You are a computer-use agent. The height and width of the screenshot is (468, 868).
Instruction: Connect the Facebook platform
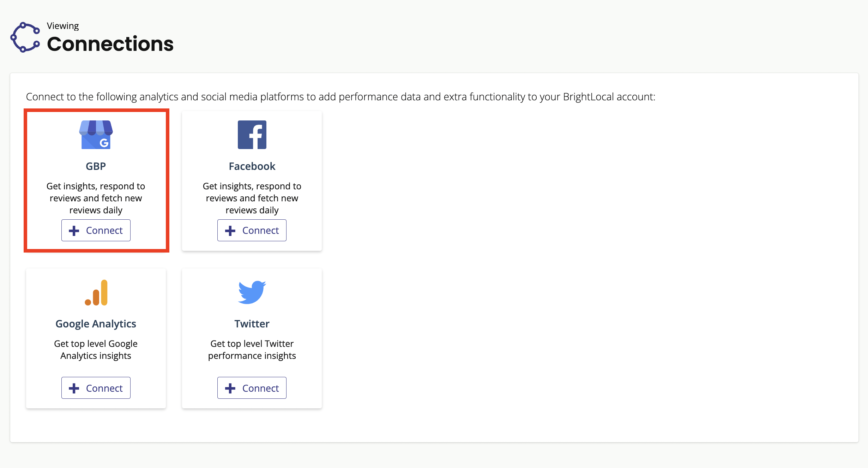(252, 230)
